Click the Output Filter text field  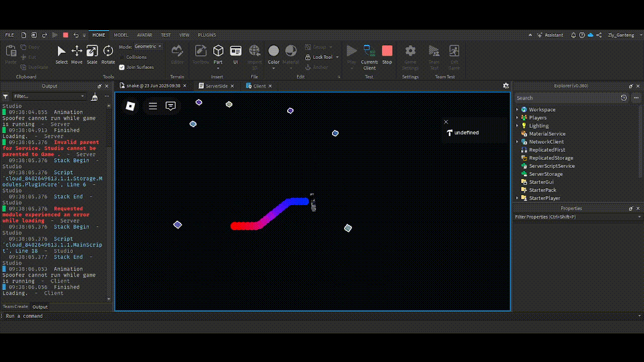click(x=49, y=97)
